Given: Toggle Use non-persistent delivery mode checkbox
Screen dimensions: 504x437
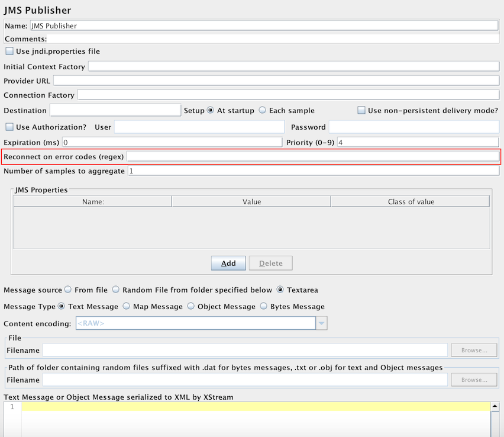Looking at the screenshot, I should (x=361, y=111).
